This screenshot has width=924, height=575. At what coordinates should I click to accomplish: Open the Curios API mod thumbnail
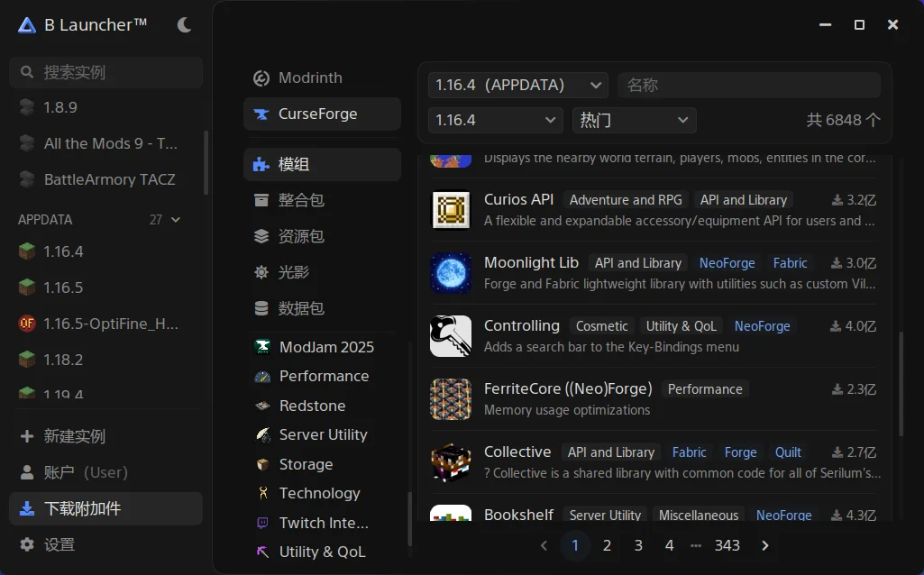451,210
